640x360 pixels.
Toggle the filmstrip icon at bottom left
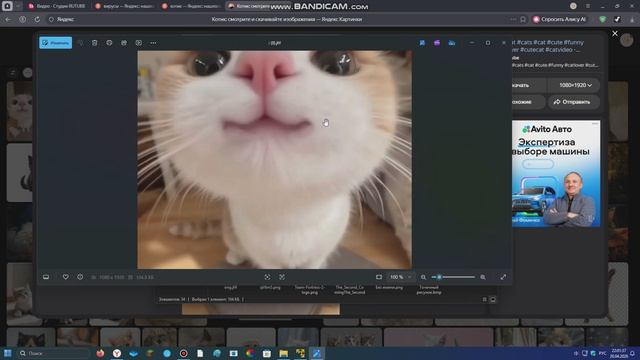(46, 277)
